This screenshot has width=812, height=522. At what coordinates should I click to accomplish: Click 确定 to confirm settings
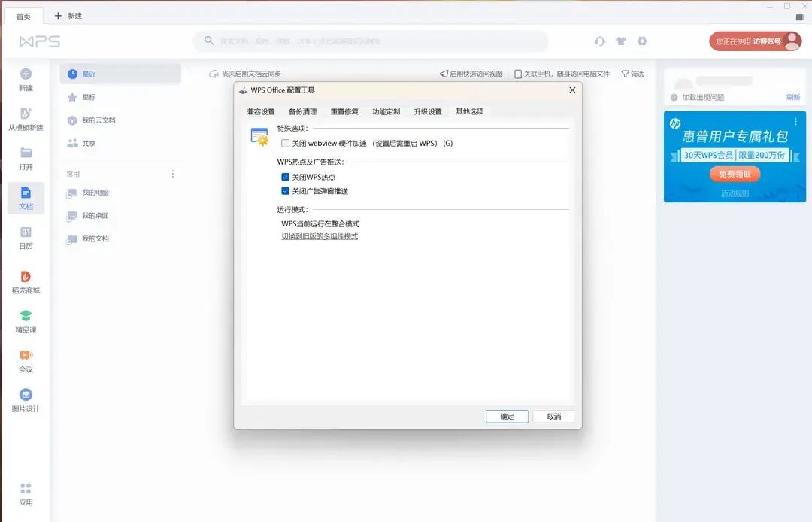pyautogui.click(x=507, y=417)
